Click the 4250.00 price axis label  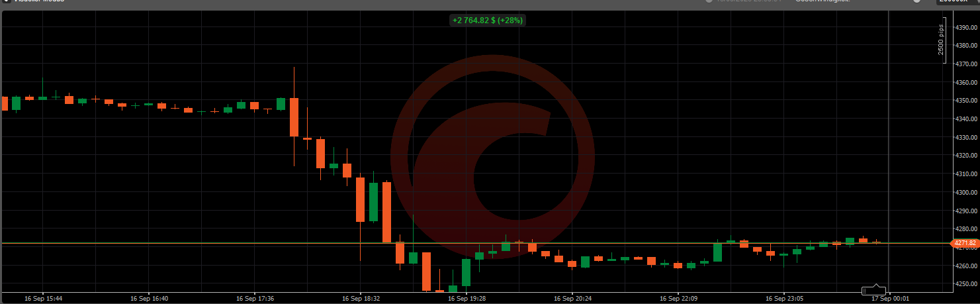966,285
